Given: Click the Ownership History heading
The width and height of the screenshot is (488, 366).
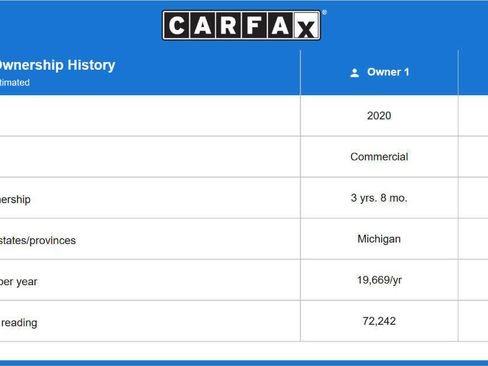Looking at the screenshot, I should pyautogui.click(x=57, y=65).
